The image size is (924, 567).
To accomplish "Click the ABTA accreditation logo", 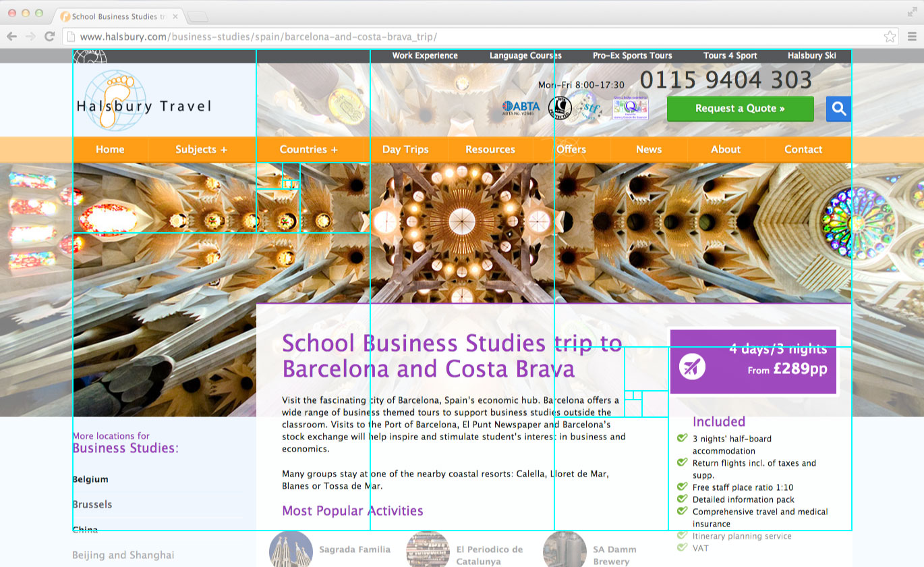I will pos(521,107).
